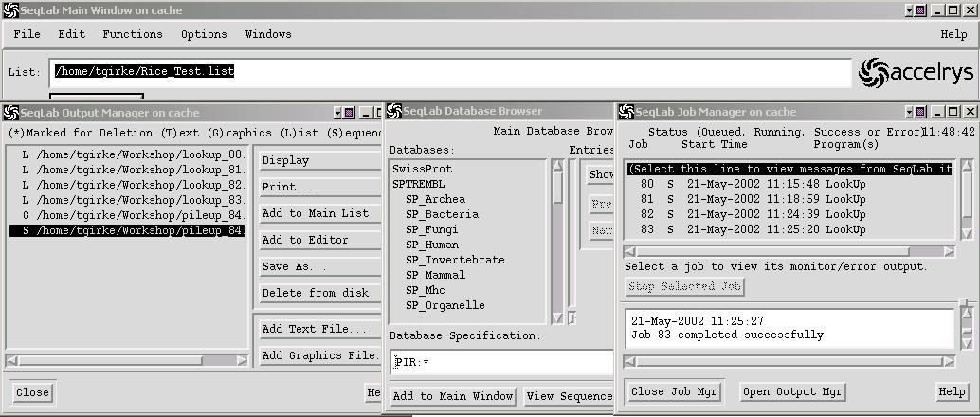Click Add Graphics File button

tap(319, 355)
